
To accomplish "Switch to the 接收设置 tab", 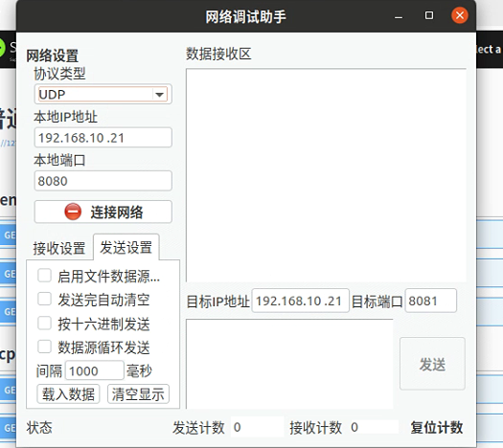I will click(x=59, y=248).
